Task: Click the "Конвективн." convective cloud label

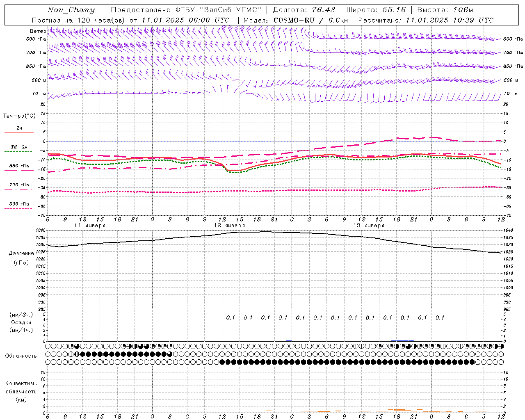Action: [x=21, y=383]
